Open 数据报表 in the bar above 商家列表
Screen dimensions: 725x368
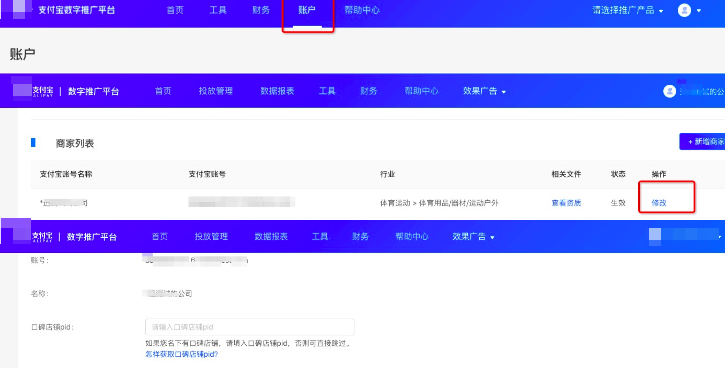tap(277, 91)
